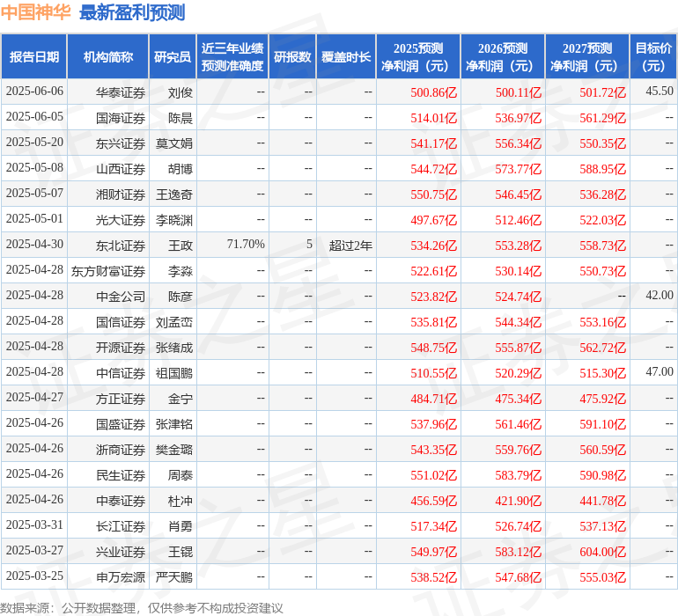Click analyst name 王政 in 东北证券 row
Viewport: 678px width, 616px height.
point(180,246)
